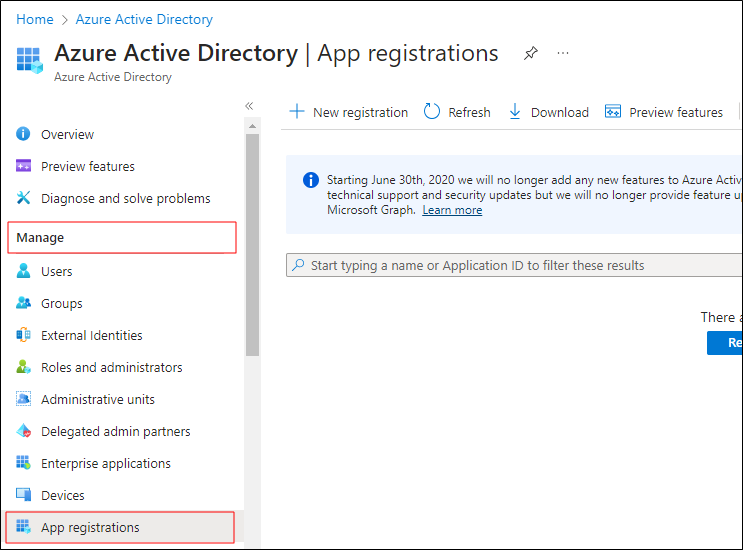Collapse the left sidebar with double chevron

[249, 106]
